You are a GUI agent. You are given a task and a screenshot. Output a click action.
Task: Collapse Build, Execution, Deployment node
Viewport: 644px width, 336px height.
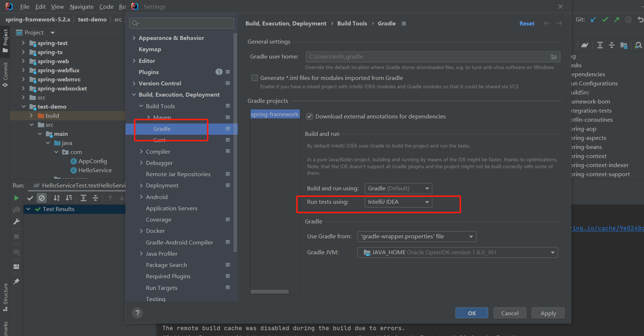[134, 95]
